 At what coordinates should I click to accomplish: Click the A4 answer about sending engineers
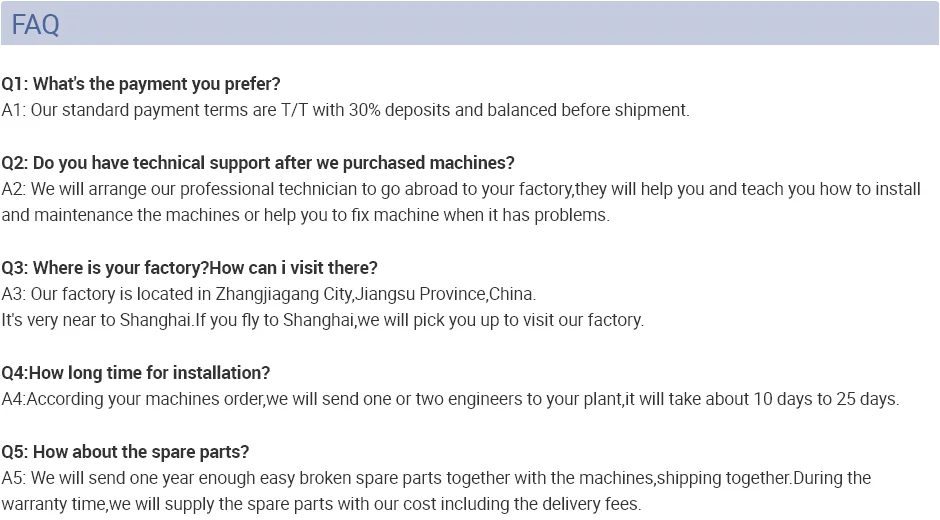(x=450, y=399)
